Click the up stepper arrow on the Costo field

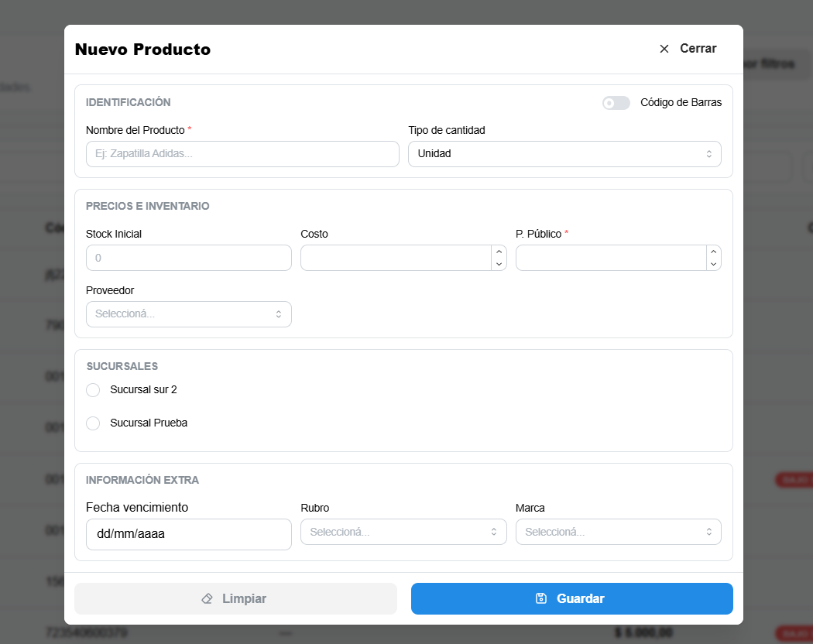[x=499, y=252]
